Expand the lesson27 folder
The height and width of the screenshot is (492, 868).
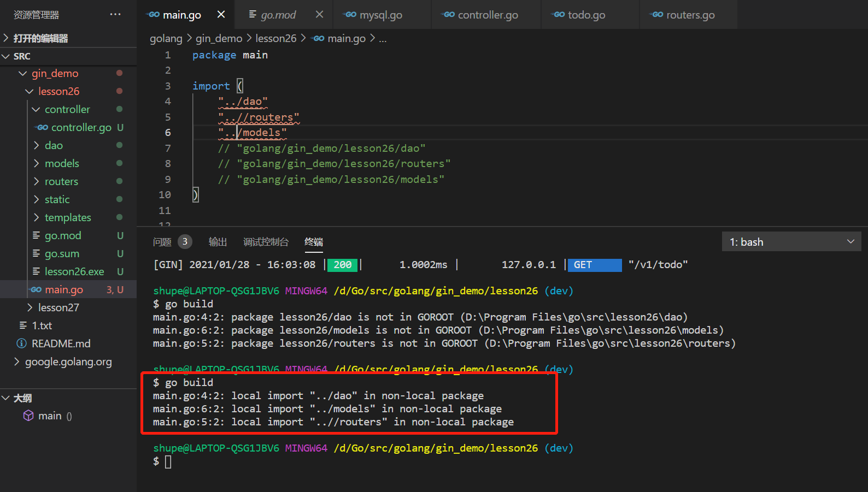coord(30,307)
